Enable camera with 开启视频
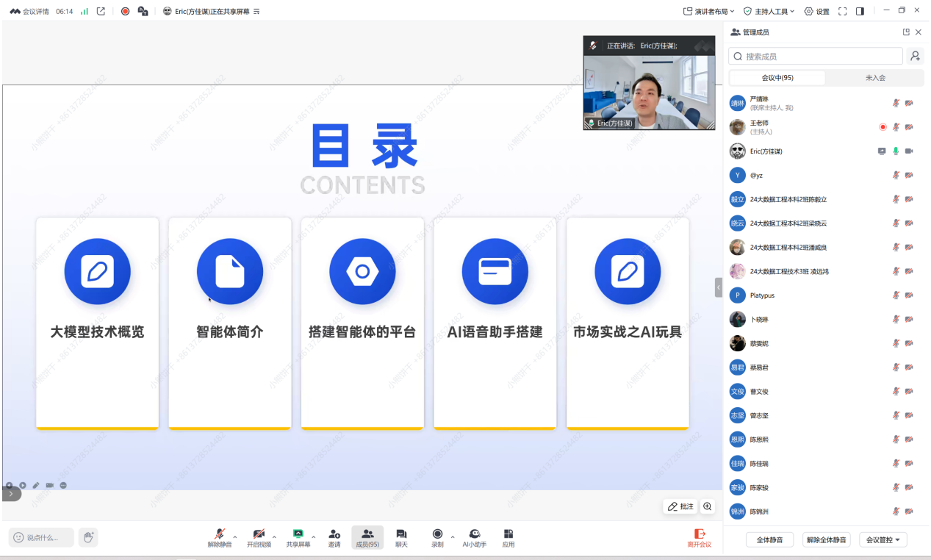This screenshot has height=560, width=931. pyautogui.click(x=259, y=537)
